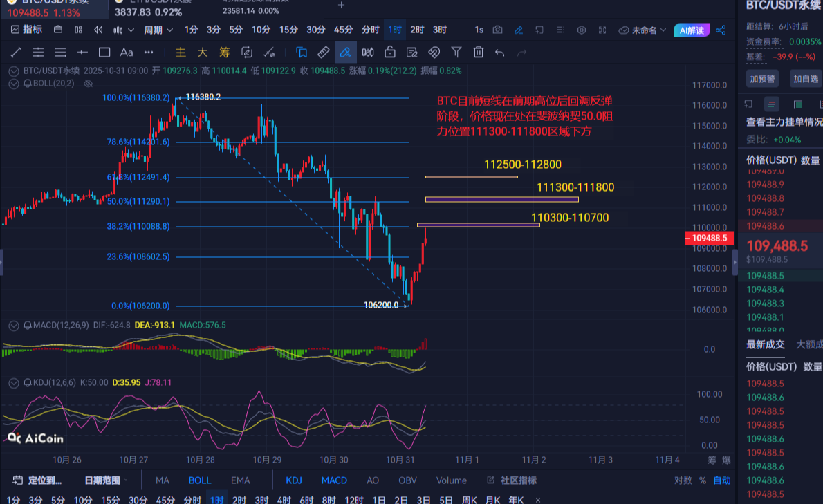Click the share icon beside AI解读
This screenshot has width=823, height=504.
pyautogui.click(x=721, y=30)
